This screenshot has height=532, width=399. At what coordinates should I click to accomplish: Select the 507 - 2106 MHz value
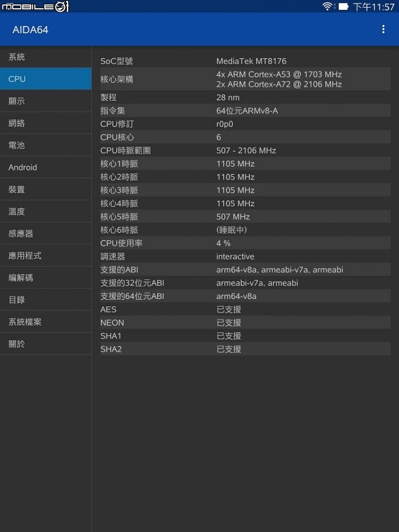(246, 150)
